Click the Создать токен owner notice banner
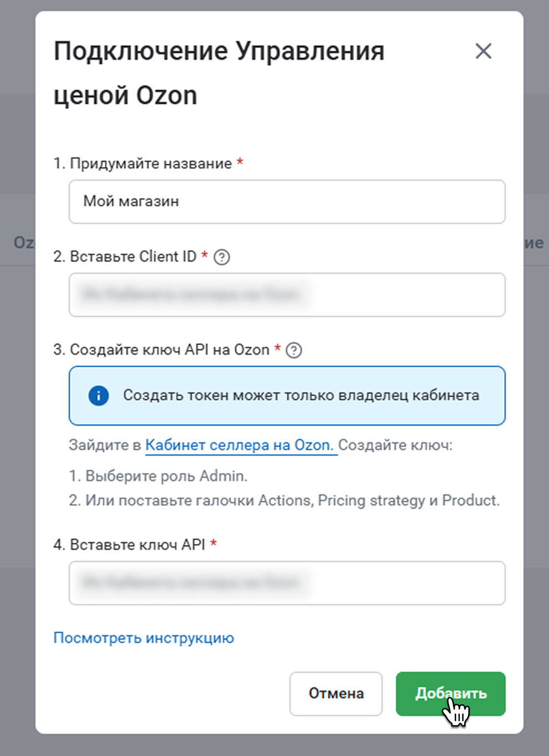 (x=287, y=396)
